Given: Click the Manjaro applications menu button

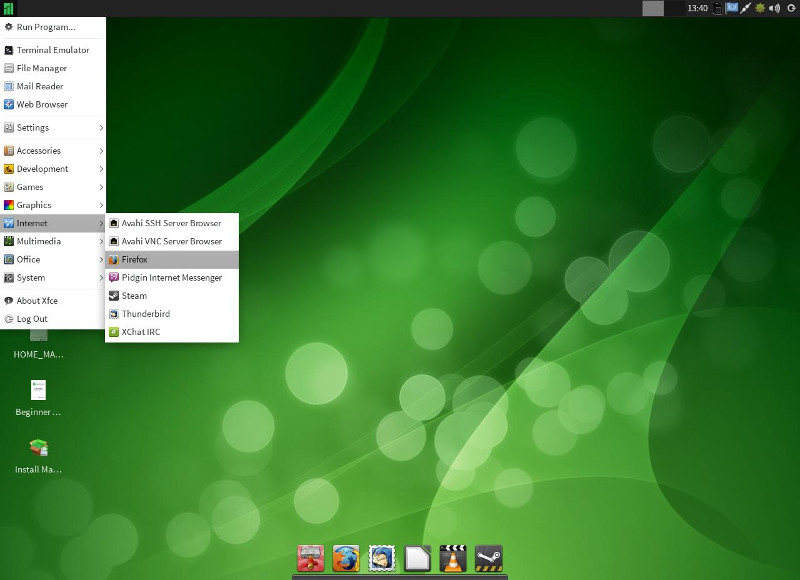Looking at the screenshot, I should tap(9, 8).
